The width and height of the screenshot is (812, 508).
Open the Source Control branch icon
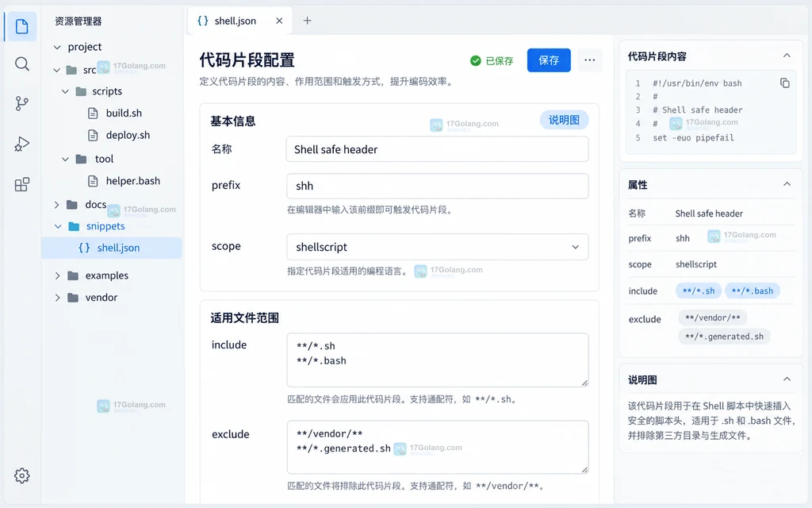21,104
